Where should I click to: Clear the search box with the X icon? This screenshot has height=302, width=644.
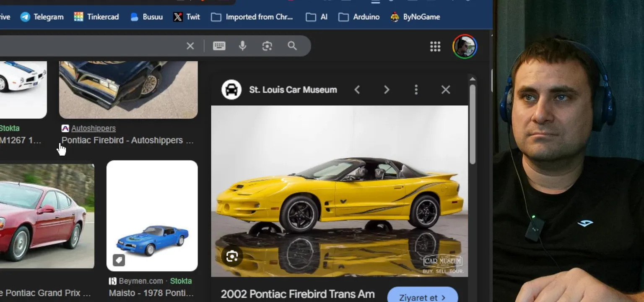coord(190,46)
